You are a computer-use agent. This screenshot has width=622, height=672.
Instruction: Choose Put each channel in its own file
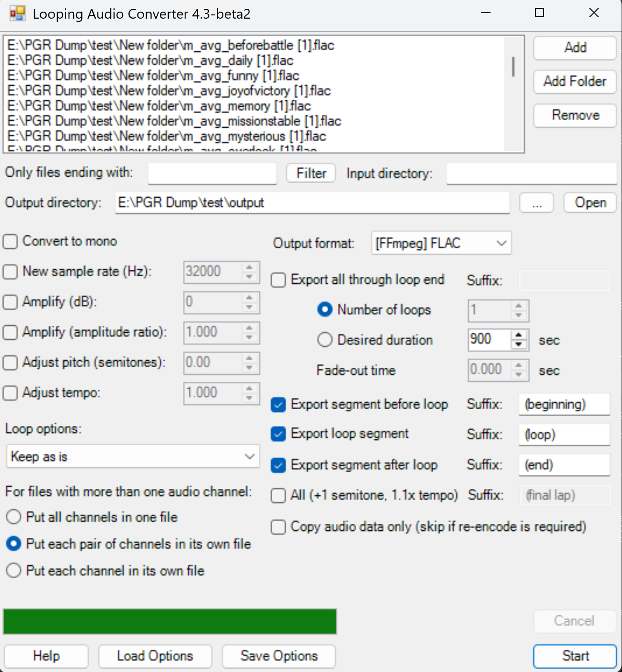pyautogui.click(x=14, y=571)
